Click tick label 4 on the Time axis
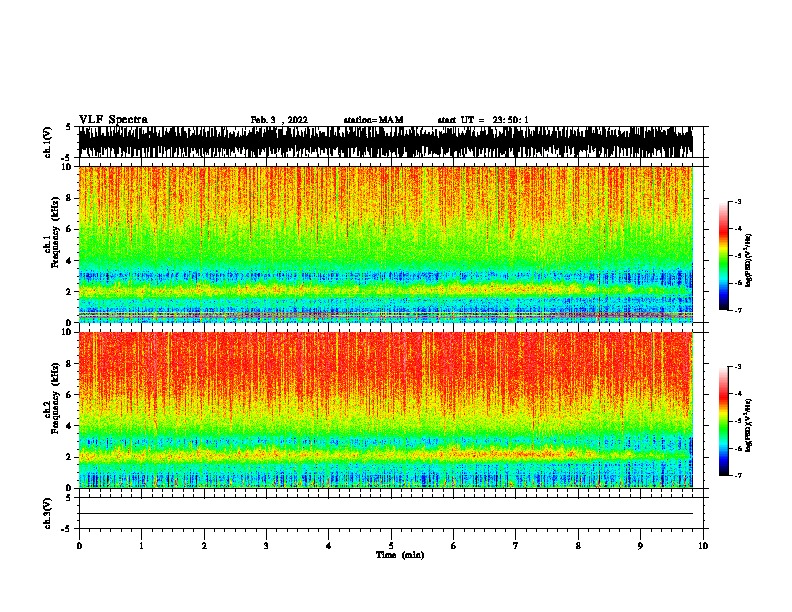The height and width of the screenshot is (612, 792). (x=328, y=546)
